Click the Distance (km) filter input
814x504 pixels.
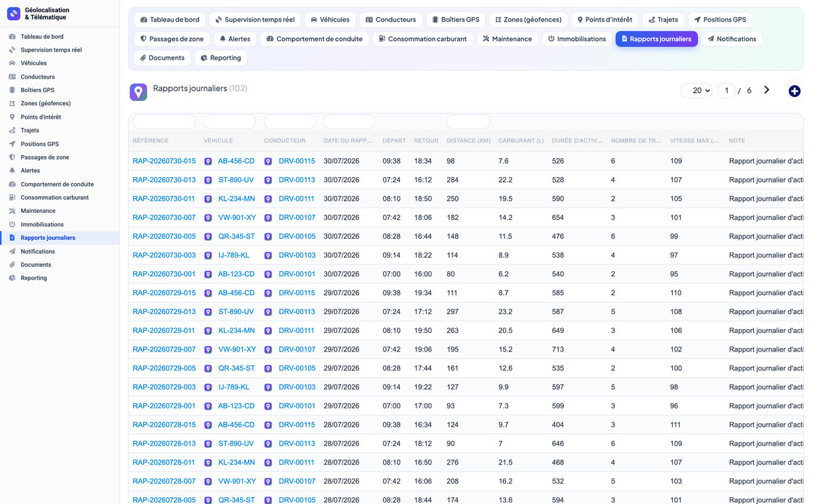[x=468, y=121]
